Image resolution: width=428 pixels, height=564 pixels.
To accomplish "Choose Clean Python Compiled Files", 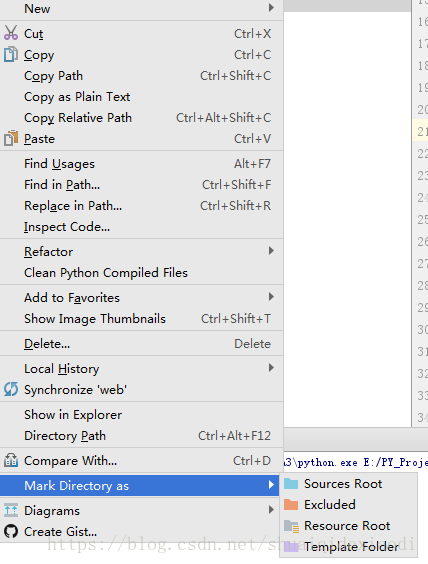I will click(141, 272).
